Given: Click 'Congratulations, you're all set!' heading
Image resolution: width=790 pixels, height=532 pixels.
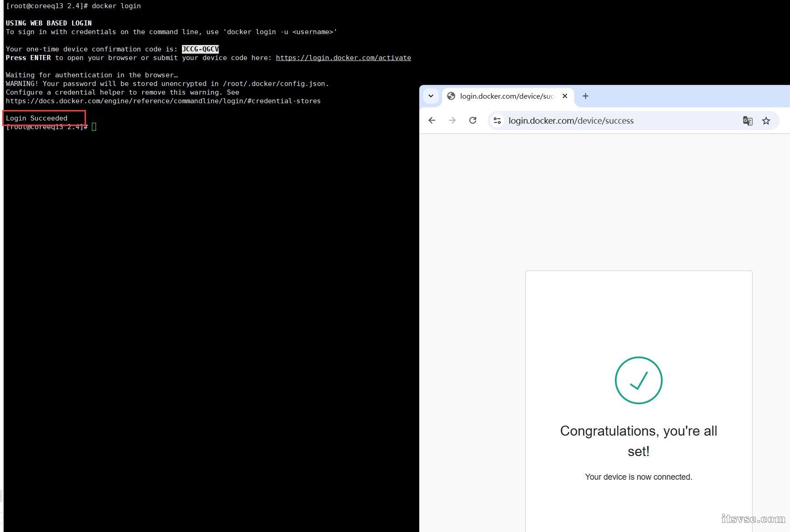Looking at the screenshot, I should [639, 441].
